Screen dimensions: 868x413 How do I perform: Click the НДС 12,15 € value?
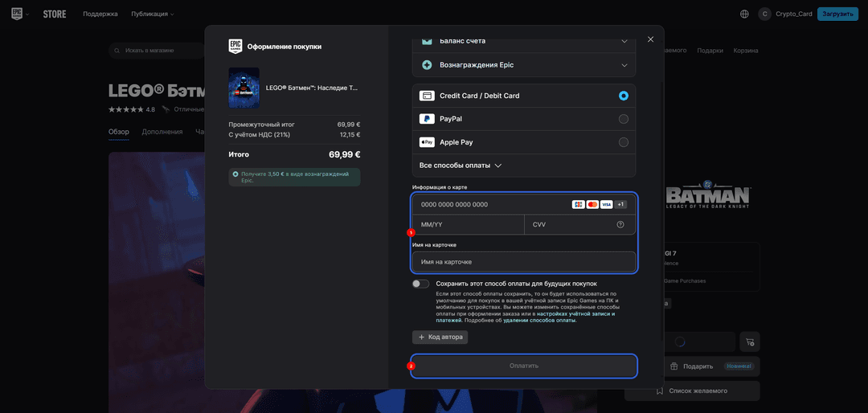[350, 134]
